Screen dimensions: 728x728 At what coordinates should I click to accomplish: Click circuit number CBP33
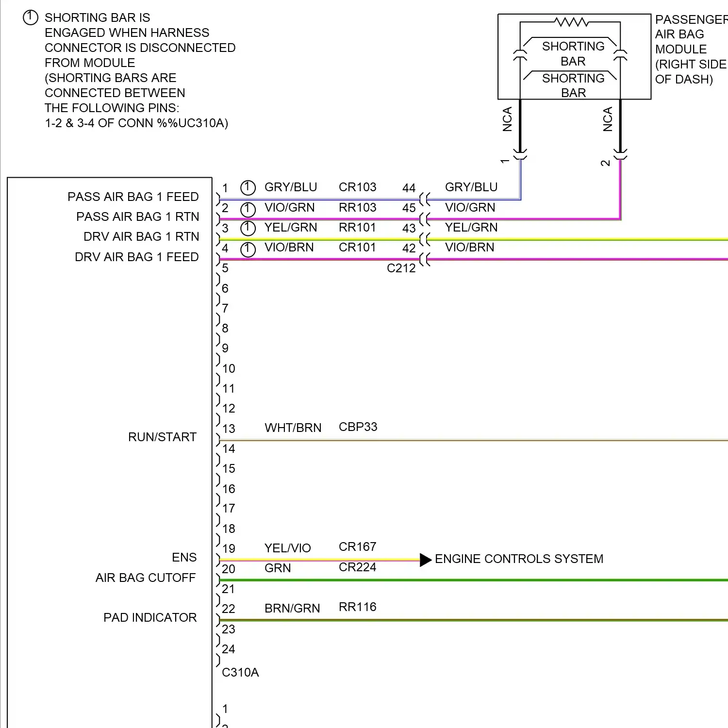click(x=358, y=427)
